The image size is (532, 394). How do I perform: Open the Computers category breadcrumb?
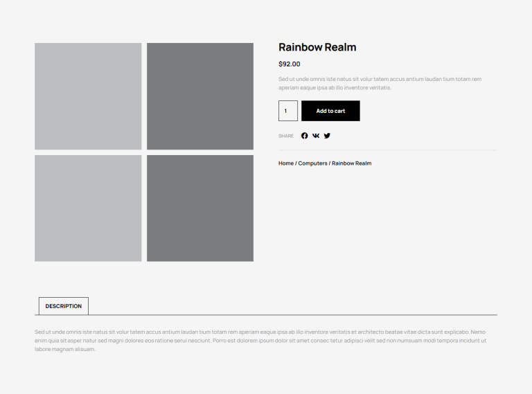point(312,163)
